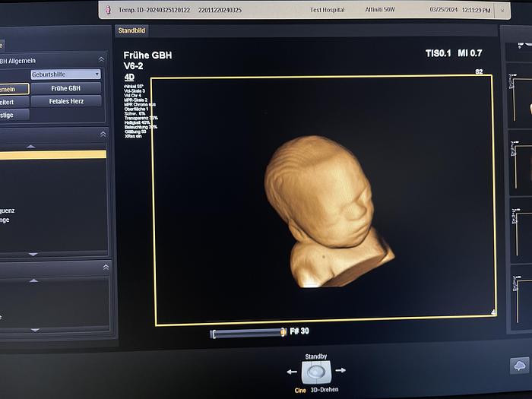Click up arrow in bottom left panel

33,280
